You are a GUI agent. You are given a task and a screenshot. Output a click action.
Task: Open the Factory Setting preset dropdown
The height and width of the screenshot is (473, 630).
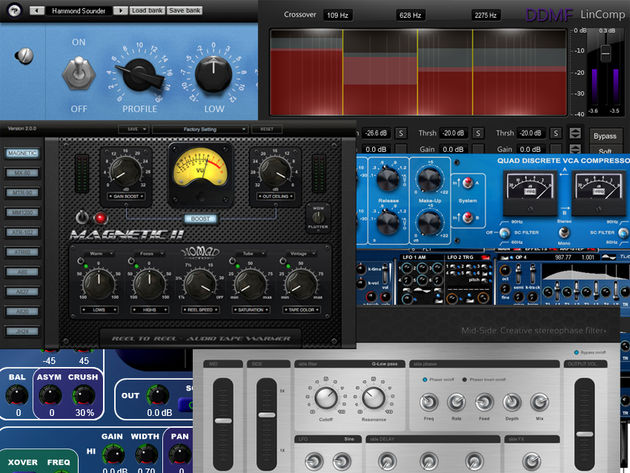200,129
